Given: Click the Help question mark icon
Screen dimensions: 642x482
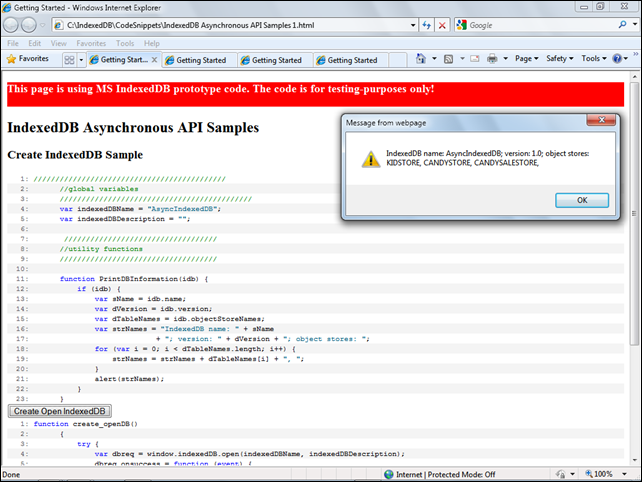Looking at the screenshot, I should click(617, 60).
